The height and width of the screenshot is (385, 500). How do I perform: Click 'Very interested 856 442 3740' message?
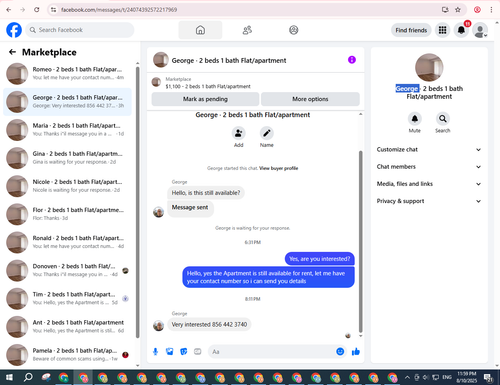(x=209, y=324)
